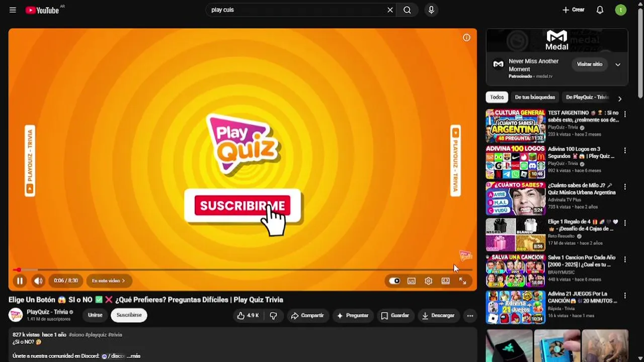Mute the video volume
The image size is (644, 362).
[38, 281]
